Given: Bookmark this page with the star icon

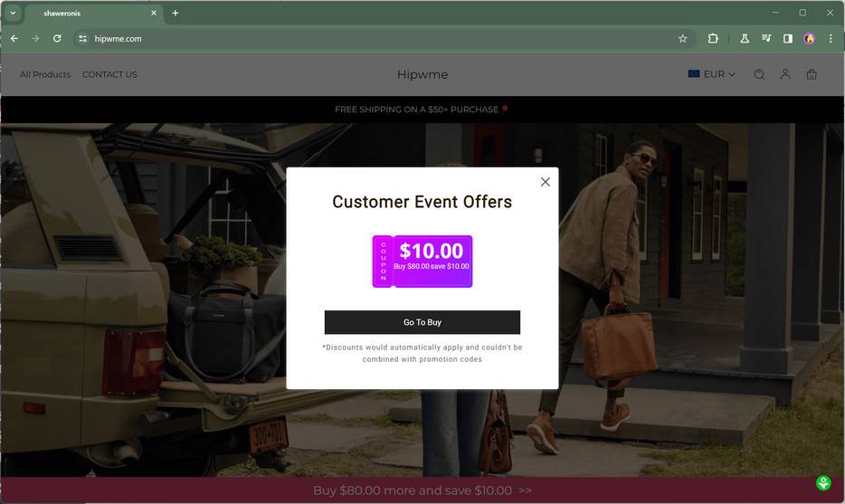Looking at the screenshot, I should pos(682,39).
